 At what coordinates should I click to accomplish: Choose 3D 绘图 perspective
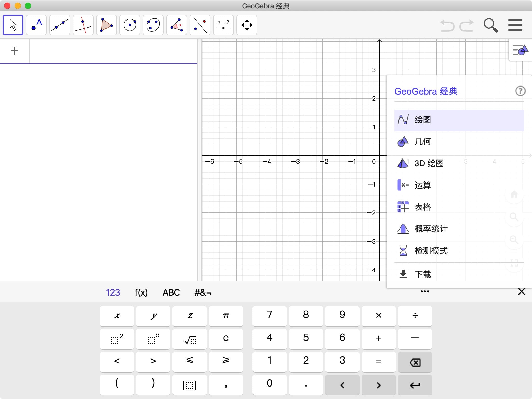pyautogui.click(x=429, y=163)
